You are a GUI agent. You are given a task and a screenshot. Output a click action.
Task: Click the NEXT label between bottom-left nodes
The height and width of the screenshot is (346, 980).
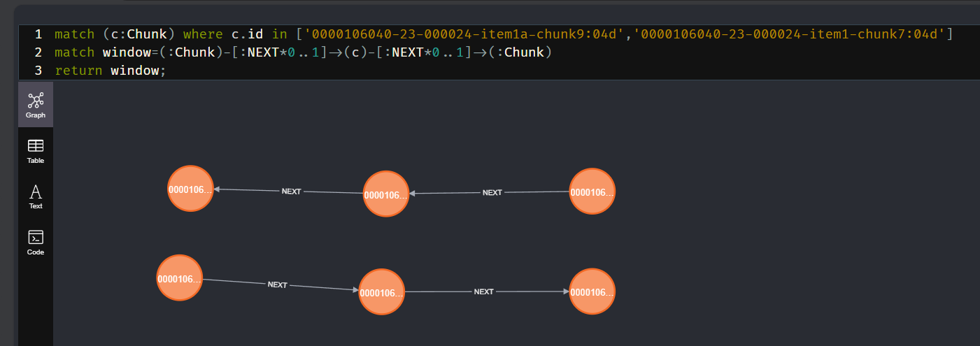coord(277,284)
